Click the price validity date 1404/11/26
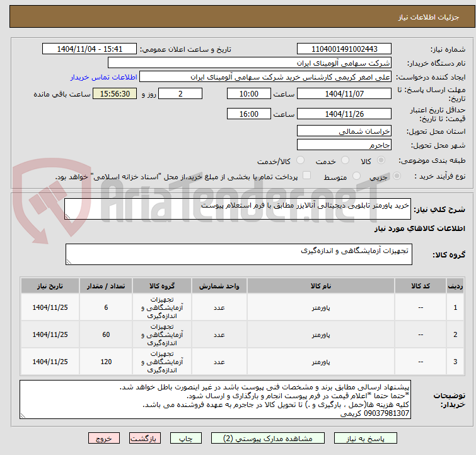 coord(344,114)
